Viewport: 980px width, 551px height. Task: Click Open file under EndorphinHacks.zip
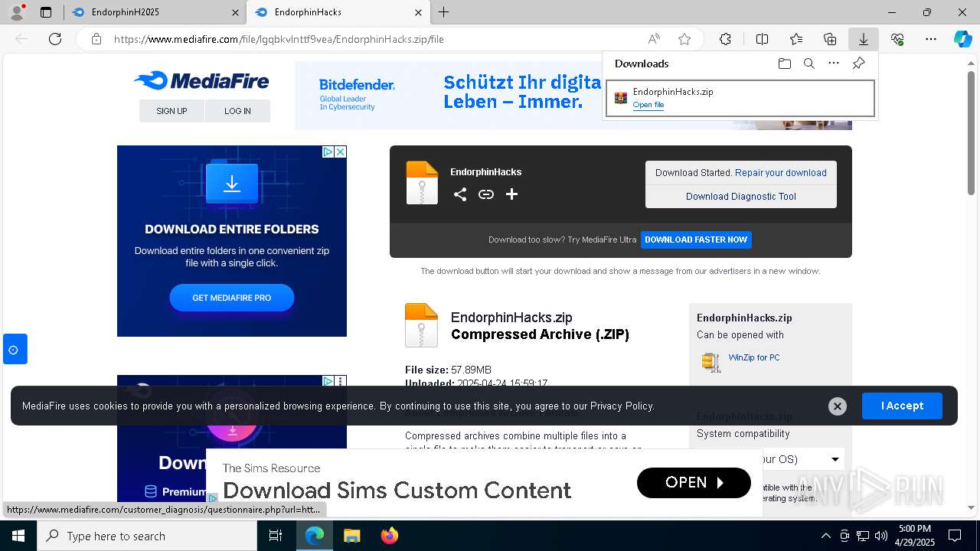point(648,105)
